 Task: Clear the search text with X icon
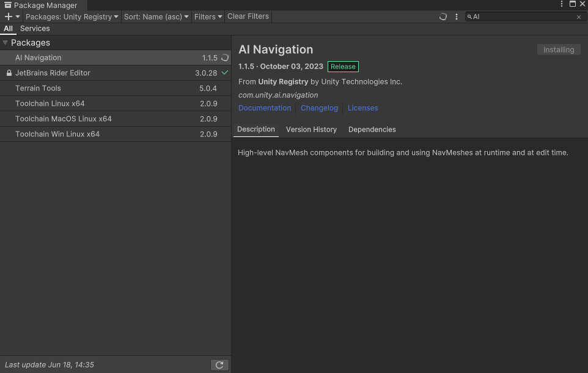click(x=579, y=17)
